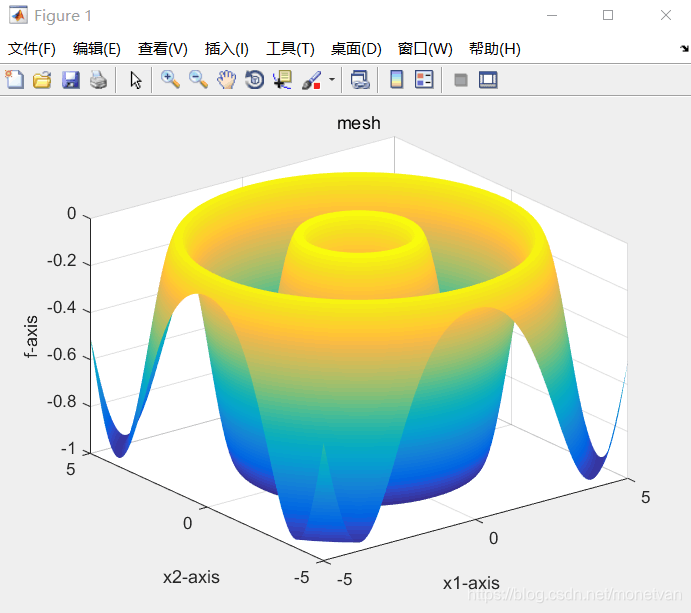
Task: Maximize the Figure 1 window
Action: [x=608, y=15]
